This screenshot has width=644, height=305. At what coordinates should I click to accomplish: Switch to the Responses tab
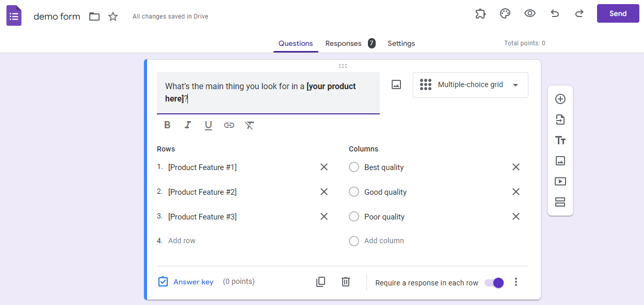[343, 43]
